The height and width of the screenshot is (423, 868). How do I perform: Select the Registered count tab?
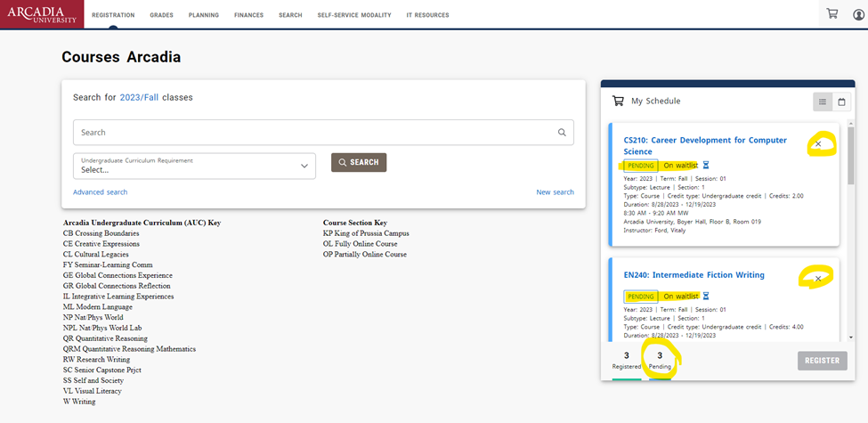[626, 361]
